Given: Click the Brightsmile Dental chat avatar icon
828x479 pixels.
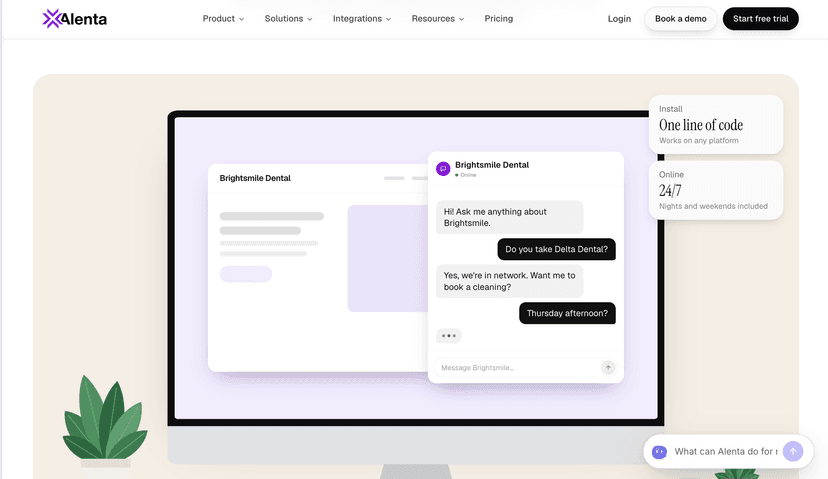Looking at the screenshot, I should click(443, 169).
